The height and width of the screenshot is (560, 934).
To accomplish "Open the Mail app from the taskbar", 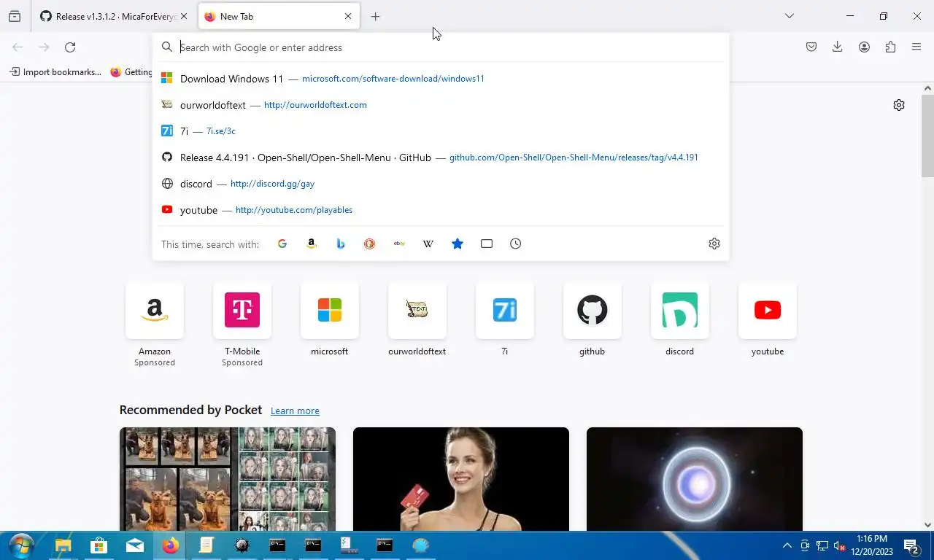I will pos(135,545).
